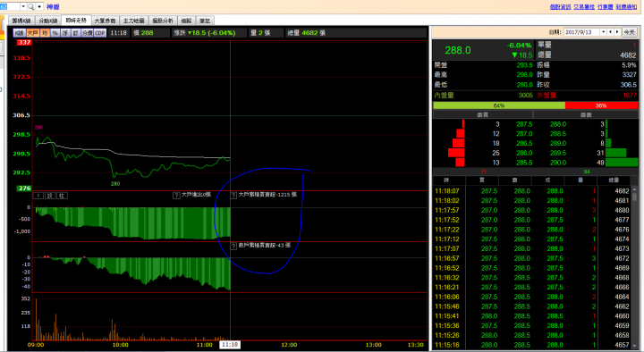Switch to the 分點K線 tab

point(47,21)
